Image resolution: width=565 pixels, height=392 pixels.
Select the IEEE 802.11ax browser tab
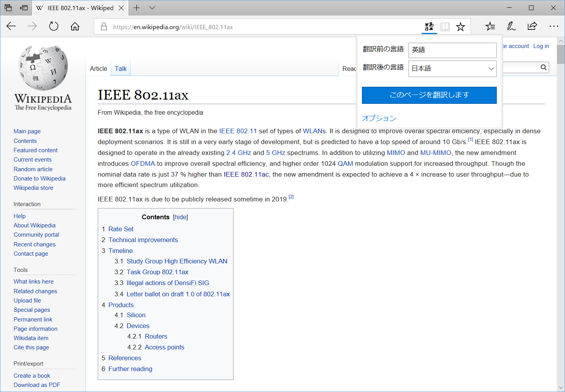pos(81,8)
